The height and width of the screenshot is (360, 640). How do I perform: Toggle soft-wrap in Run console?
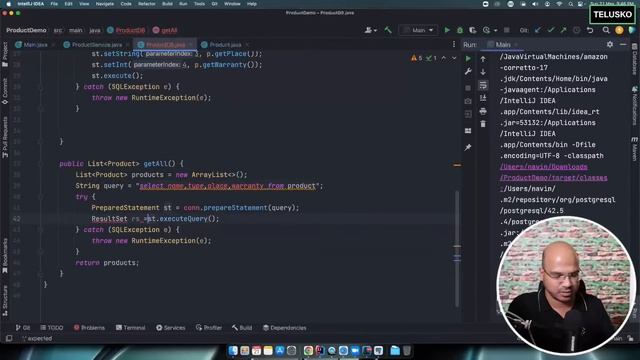[483, 85]
